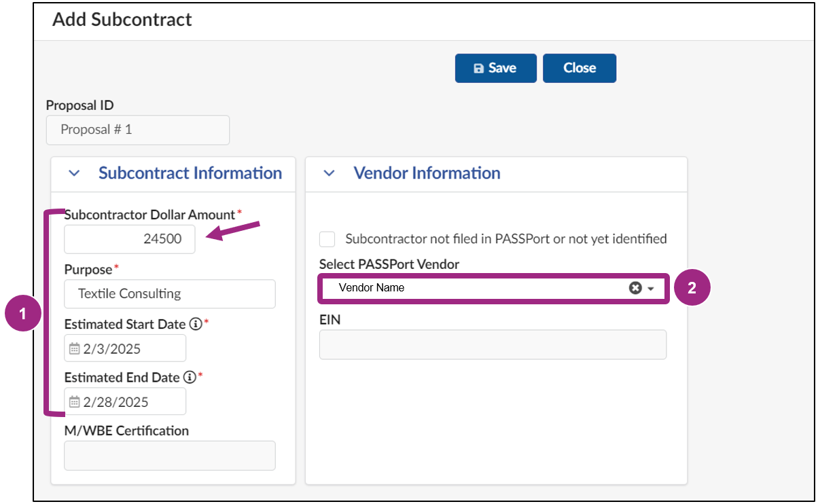Click the floppy disk icon on Save

(x=478, y=69)
